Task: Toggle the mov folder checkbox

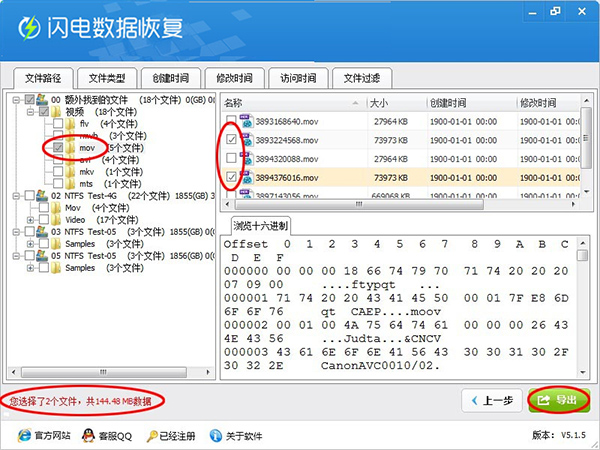Action: point(58,147)
